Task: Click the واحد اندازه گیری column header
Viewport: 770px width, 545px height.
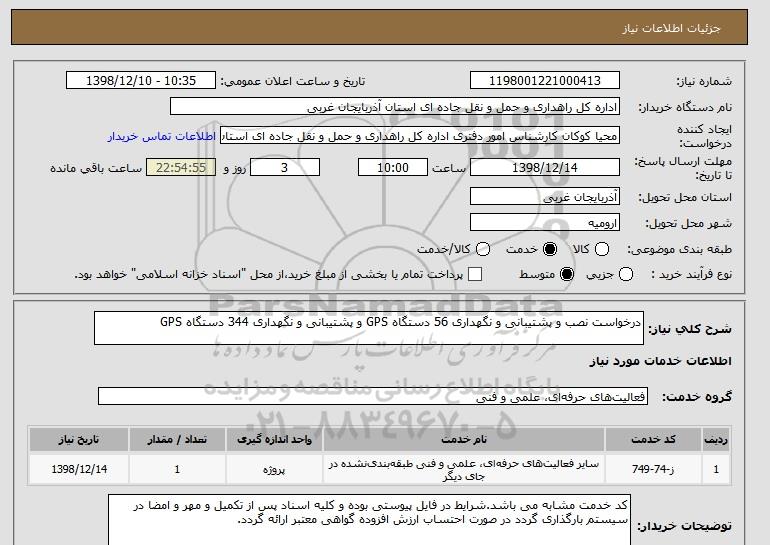Action: pyautogui.click(x=275, y=439)
